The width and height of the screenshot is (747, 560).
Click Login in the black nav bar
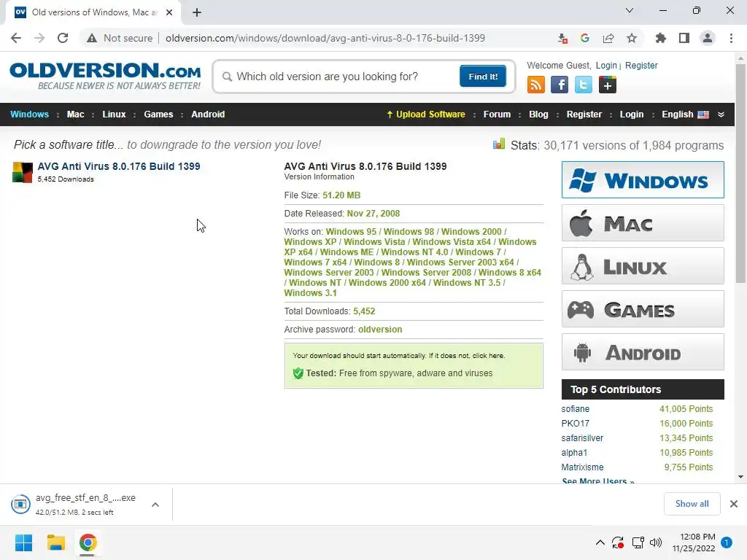pos(631,114)
